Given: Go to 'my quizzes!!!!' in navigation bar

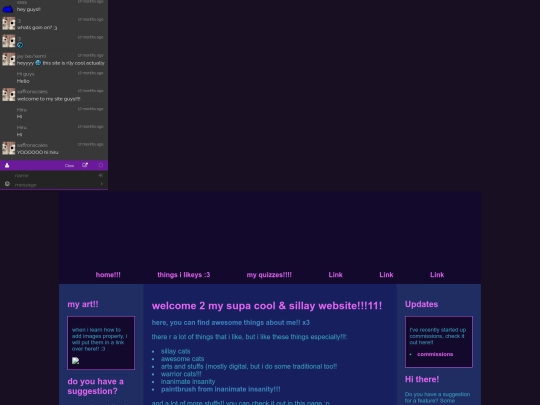Looking at the screenshot, I should (x=269, y=275).
